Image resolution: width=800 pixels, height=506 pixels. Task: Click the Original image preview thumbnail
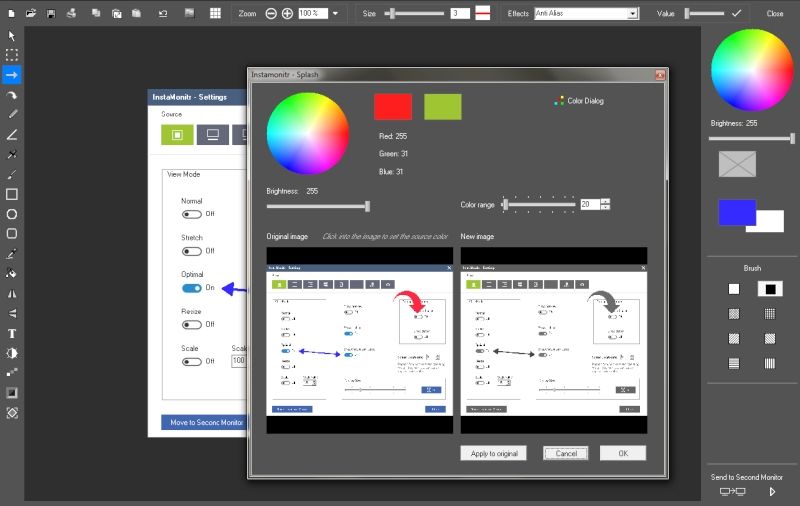pos(357,340)
